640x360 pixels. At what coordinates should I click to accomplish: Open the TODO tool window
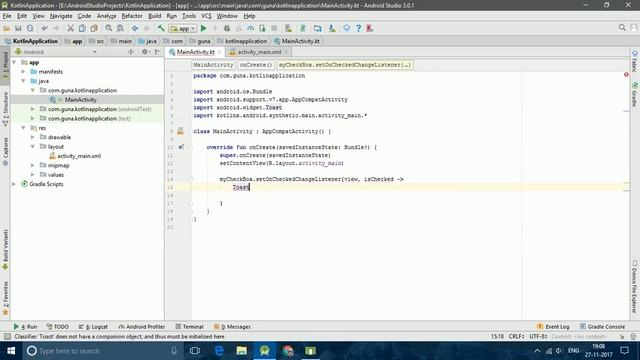(x=58, y=327)
